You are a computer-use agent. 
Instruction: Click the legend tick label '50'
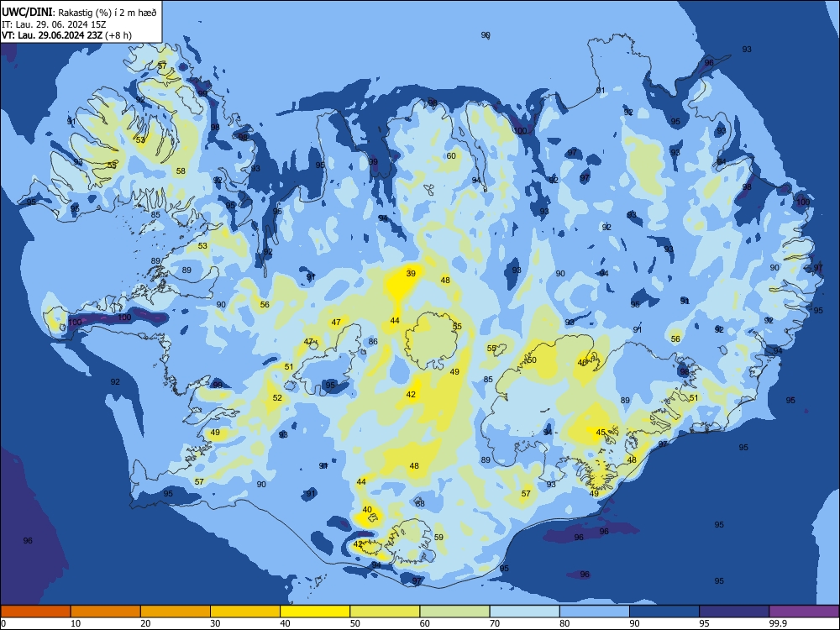tap(355, 623)
